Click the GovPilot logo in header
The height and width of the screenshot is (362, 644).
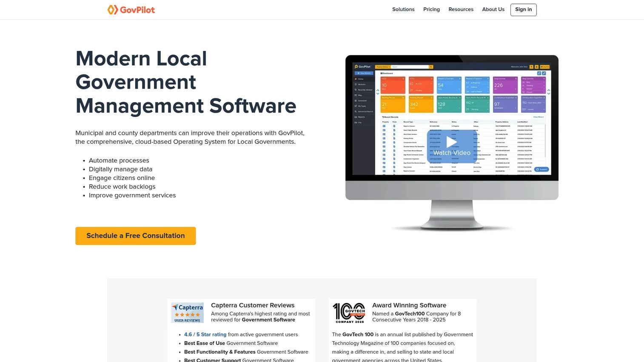point(131,10)
